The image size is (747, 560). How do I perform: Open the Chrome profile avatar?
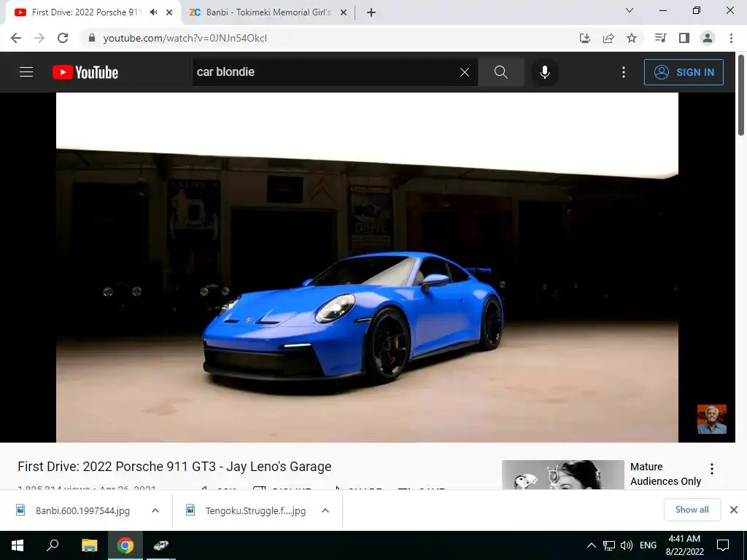point(708,38)
